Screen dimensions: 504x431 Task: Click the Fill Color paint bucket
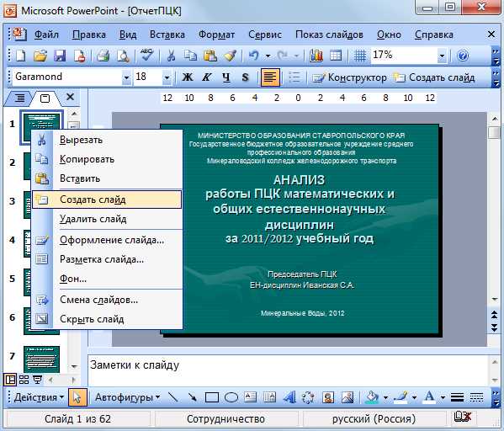(373, 397)
